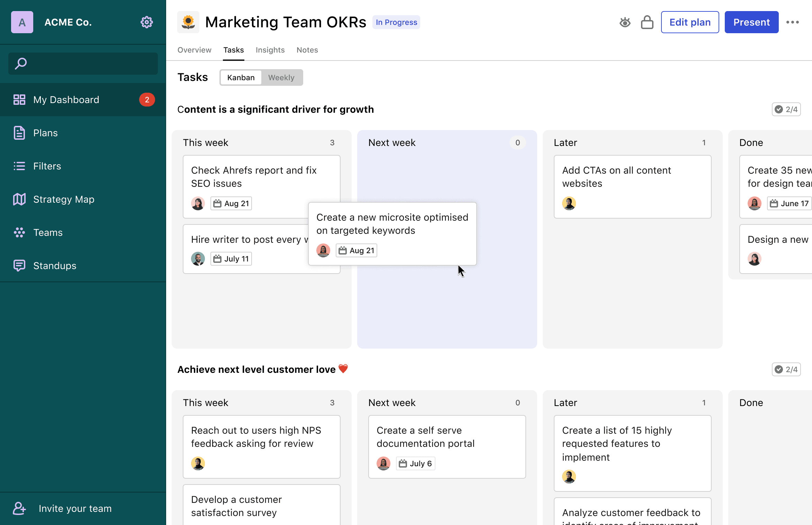Click the Strategy Map sidebar icon
Viewport: 812px width, 525px height.
[19, 199]
